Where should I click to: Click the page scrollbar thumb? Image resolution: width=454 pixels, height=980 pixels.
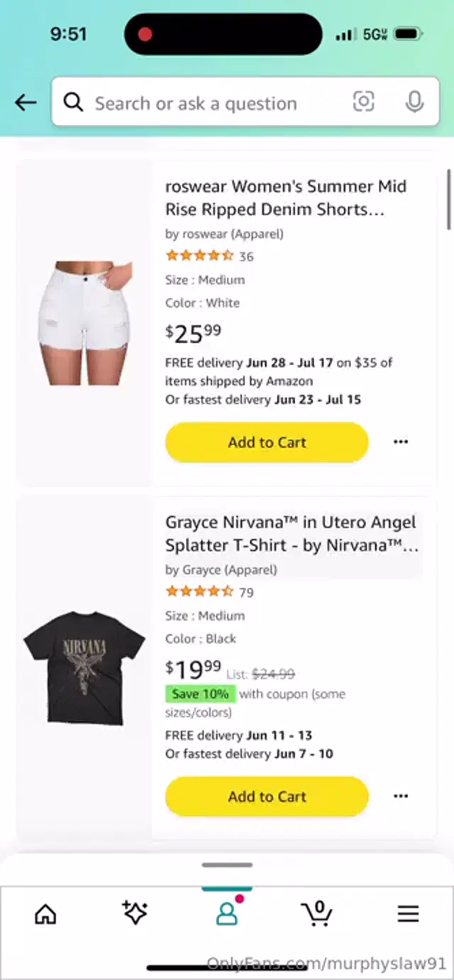(448, 200)
